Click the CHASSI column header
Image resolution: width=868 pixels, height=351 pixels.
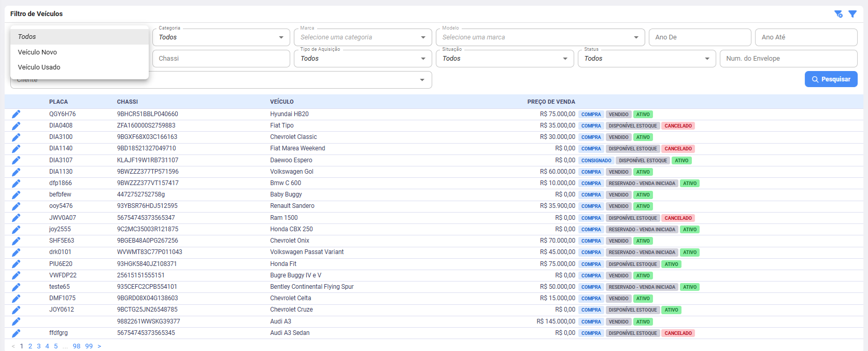tap(127, 102)
